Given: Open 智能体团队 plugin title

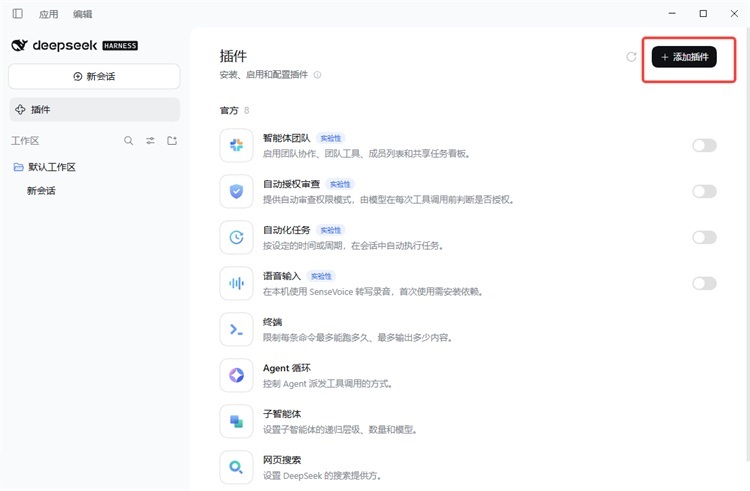Looking at the screenshot, I should 287,138.
